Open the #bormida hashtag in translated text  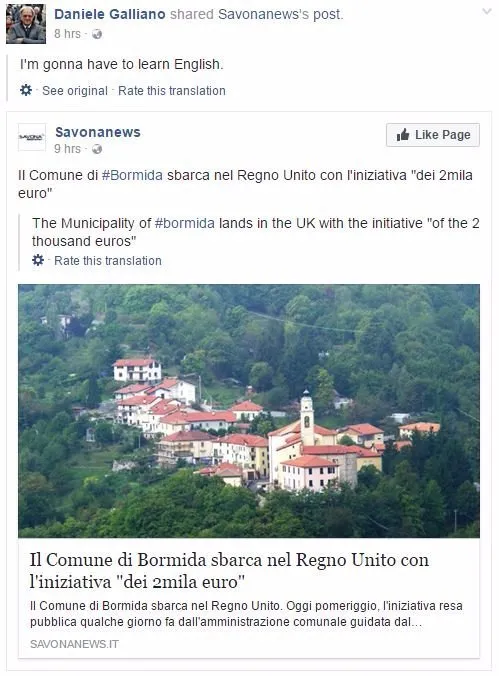tap(185, 223)
